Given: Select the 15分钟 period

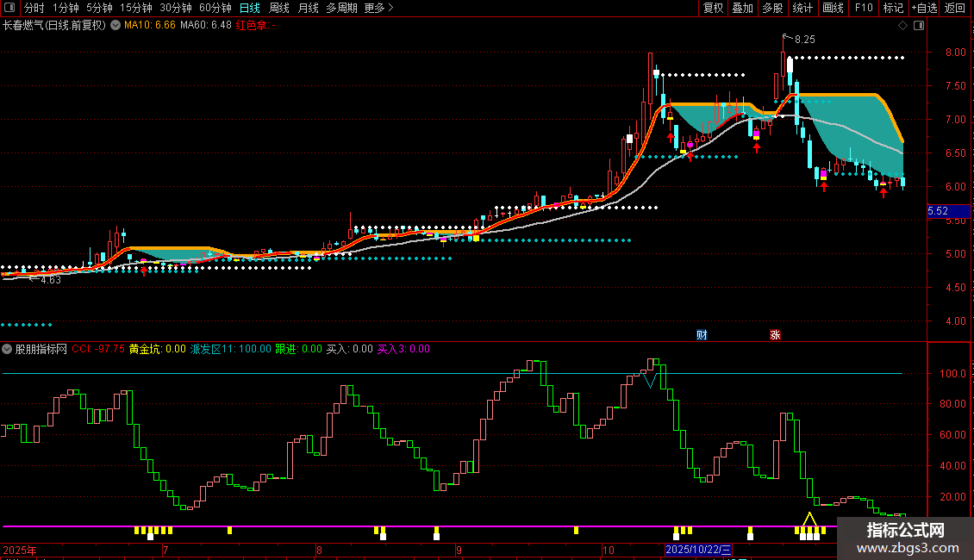Looking at the screenshot, I should click(x=135, y=8).
